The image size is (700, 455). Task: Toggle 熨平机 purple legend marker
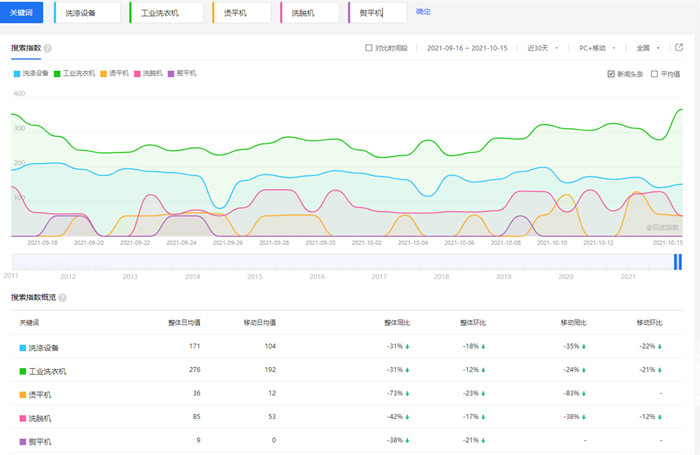[172, 73]
